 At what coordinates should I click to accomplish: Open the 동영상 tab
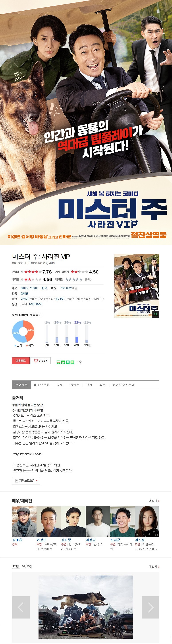click(x=75, y=384)
